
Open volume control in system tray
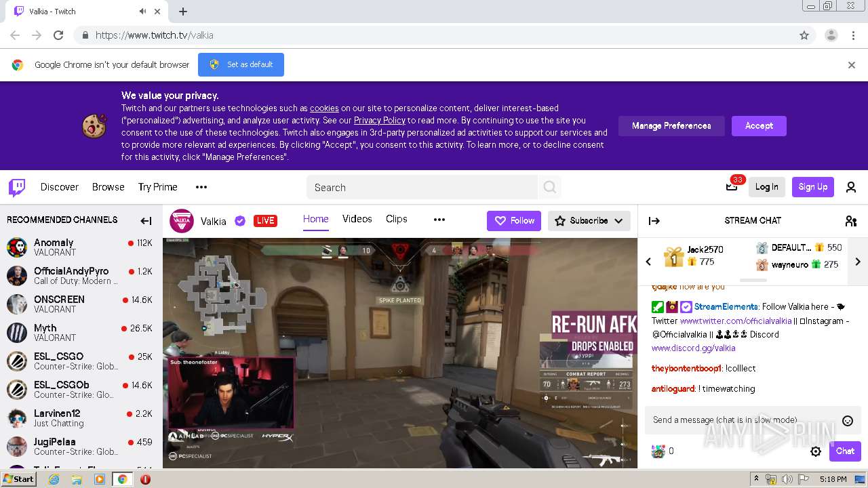coord(787,479)
